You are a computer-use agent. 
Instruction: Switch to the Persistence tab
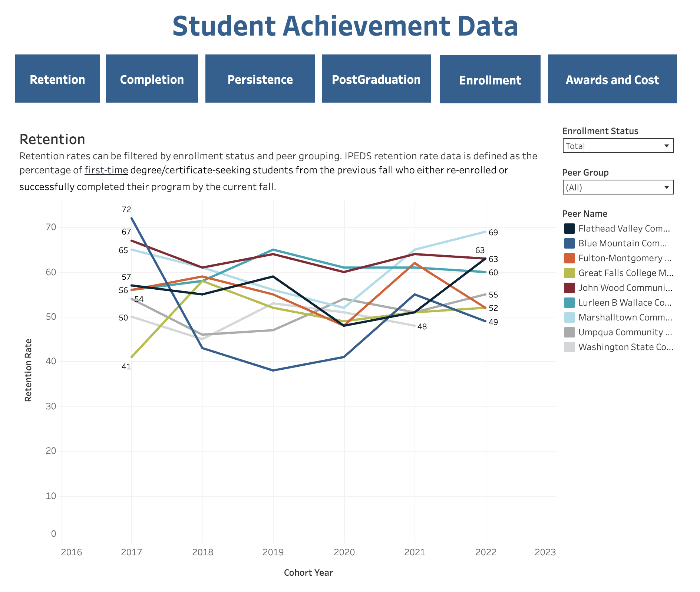coord(260,79)
